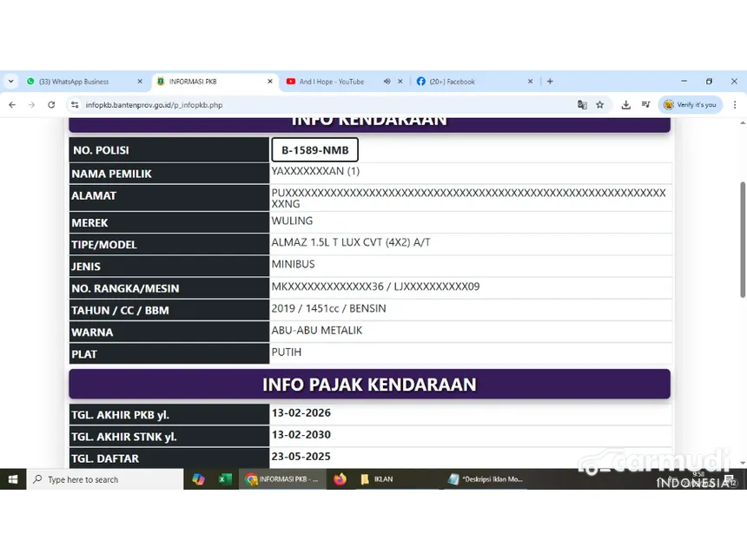The height and width of the screenshot is (560, 747).
Task: Open the Deskripsi Iklan Notepad taskbar item
Action: (486, 479)
